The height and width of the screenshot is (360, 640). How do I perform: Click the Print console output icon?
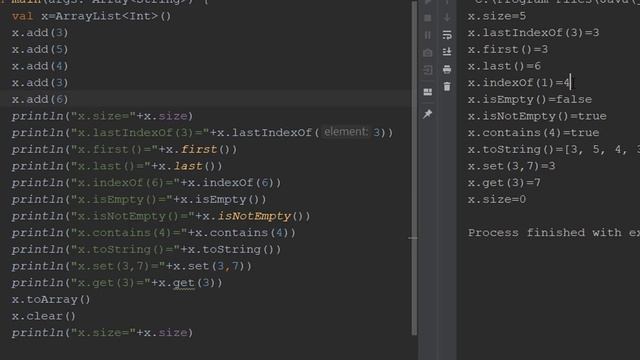pyautogui.click(x=447, y=69)
